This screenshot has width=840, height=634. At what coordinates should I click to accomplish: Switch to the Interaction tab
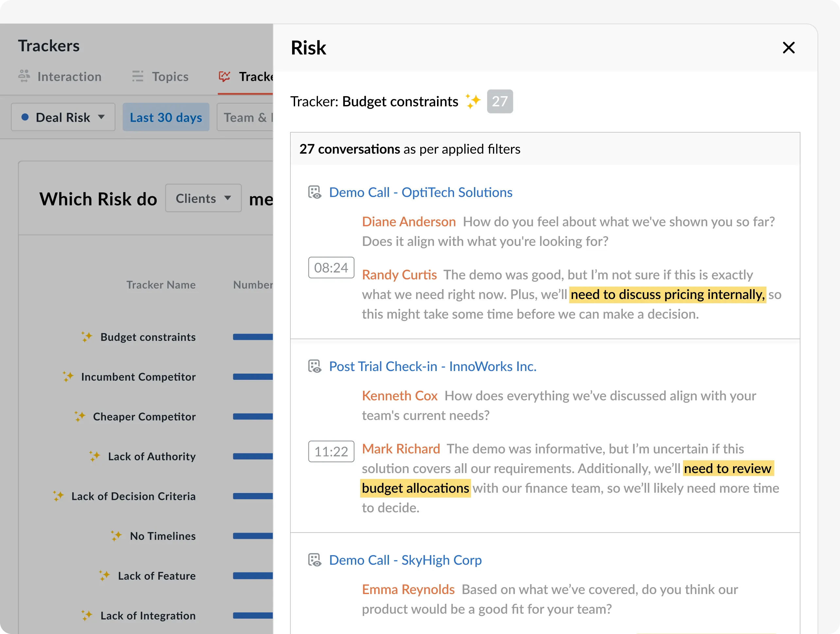(x=69, y=77)
